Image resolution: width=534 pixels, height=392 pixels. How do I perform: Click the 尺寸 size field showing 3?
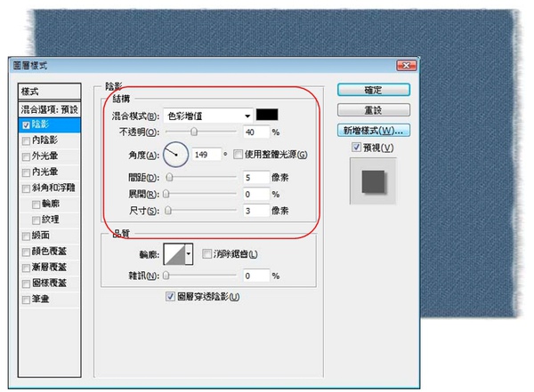[x=256, y=211]
